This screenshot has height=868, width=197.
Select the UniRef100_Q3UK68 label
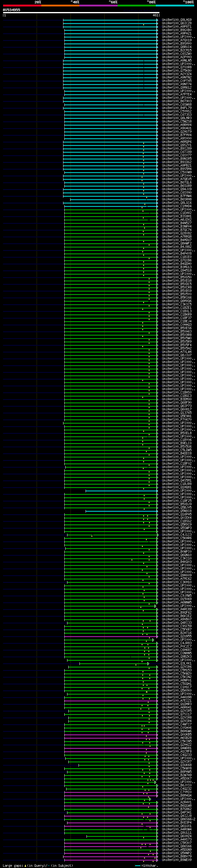177,765
